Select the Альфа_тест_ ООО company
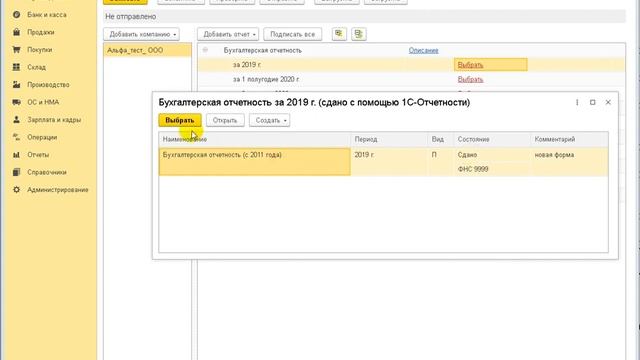This screenshot has width=640, height=360. 147,50
